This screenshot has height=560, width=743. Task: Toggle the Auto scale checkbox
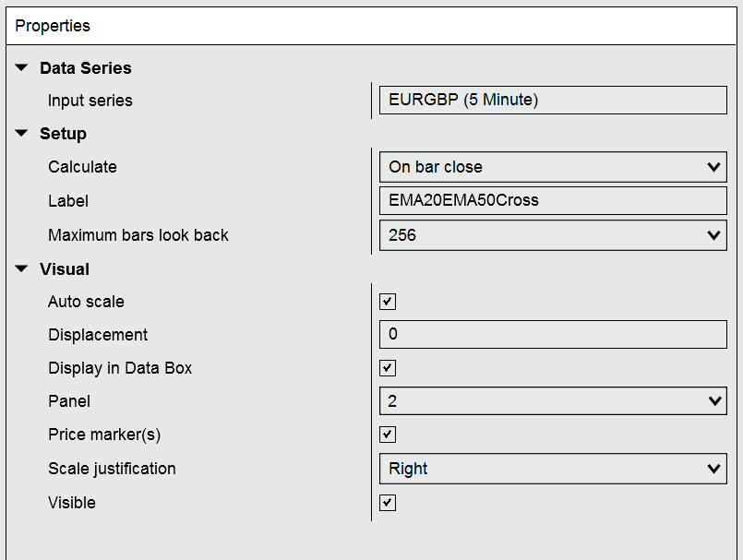(x=388, y=302)
